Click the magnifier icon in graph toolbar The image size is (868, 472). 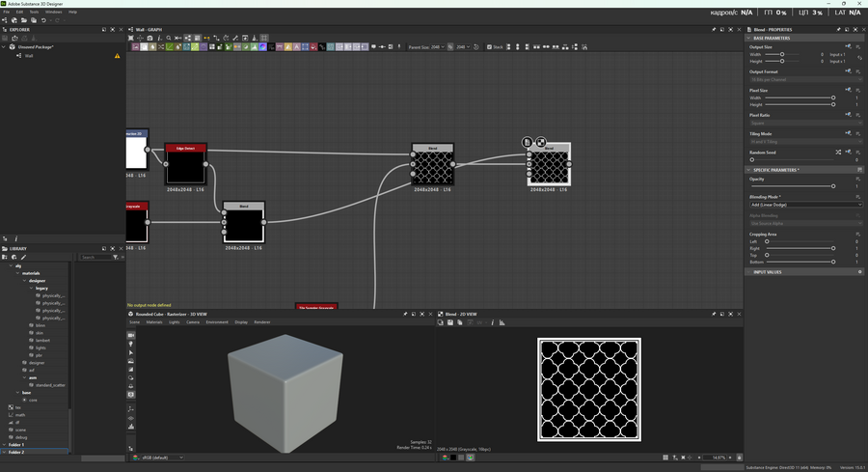pos(169,39)
